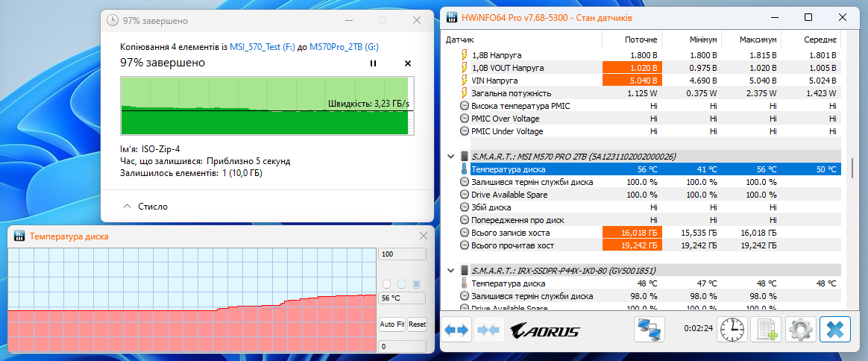Click Auto Fit in the temperature graph
The height and width of the screenshot is (361, 868).
tap(392, 324)
